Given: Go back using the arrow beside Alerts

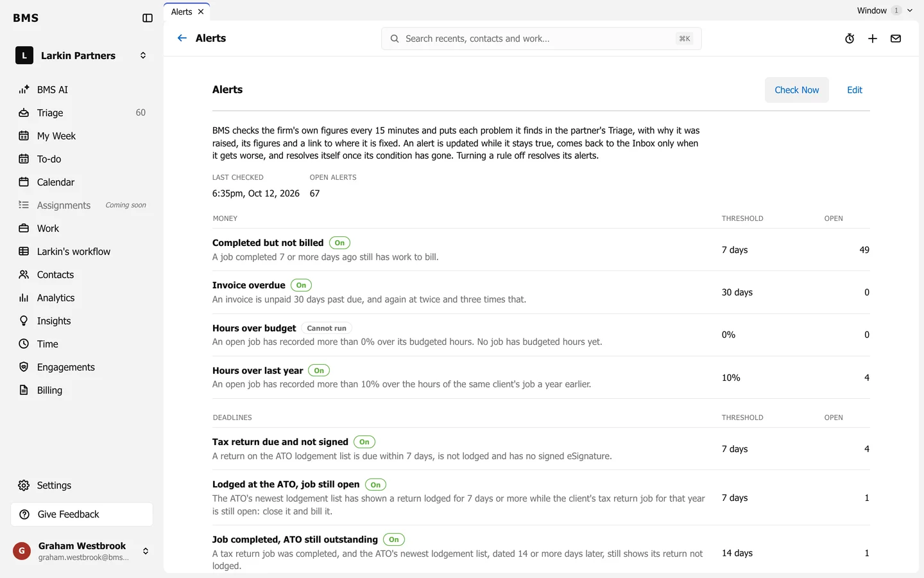Looking at the screenshot, I should click(182, 39).
